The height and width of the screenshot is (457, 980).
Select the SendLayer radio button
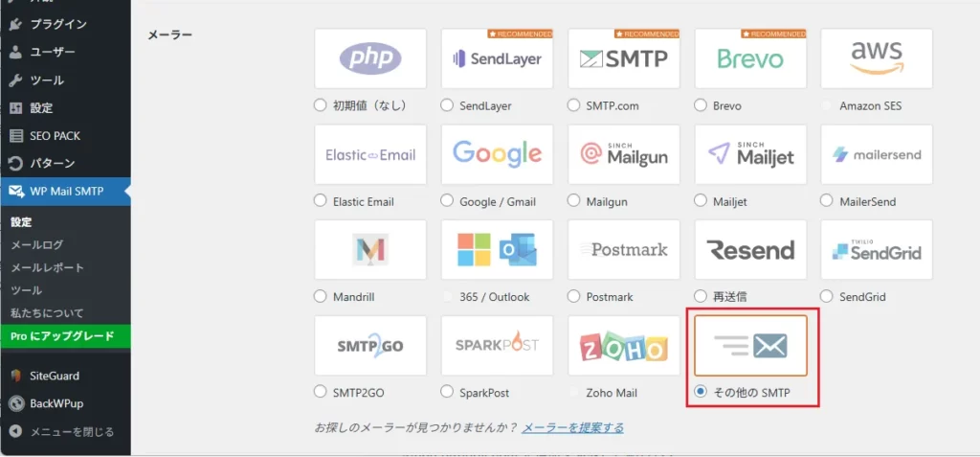447,105
